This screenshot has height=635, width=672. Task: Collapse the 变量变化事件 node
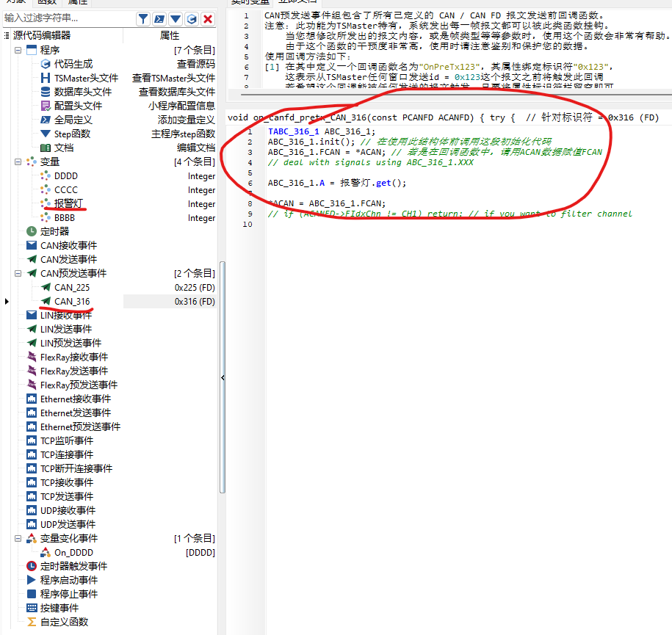18,539
